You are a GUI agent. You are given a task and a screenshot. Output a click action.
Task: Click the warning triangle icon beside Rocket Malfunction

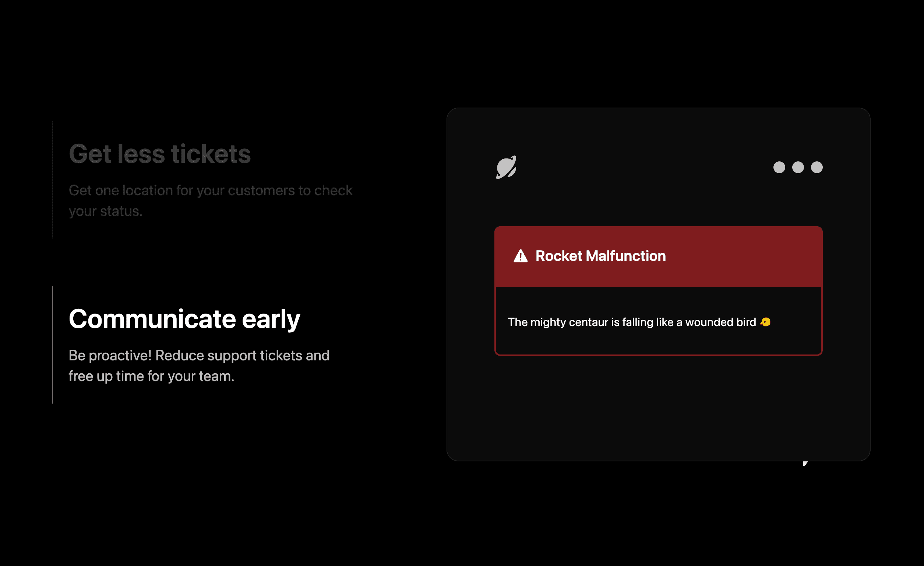click(521, 256)
